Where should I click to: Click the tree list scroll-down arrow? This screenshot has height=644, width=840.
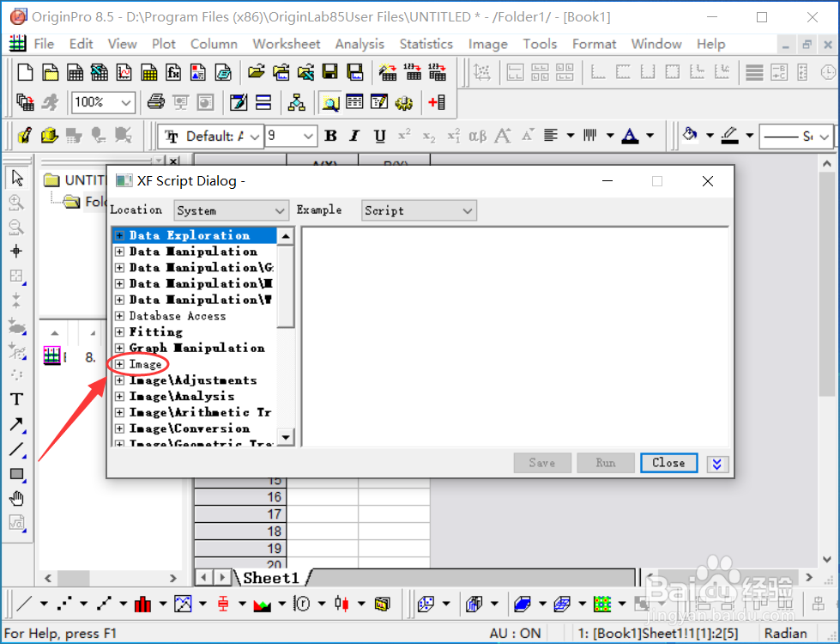coord(286,438)
